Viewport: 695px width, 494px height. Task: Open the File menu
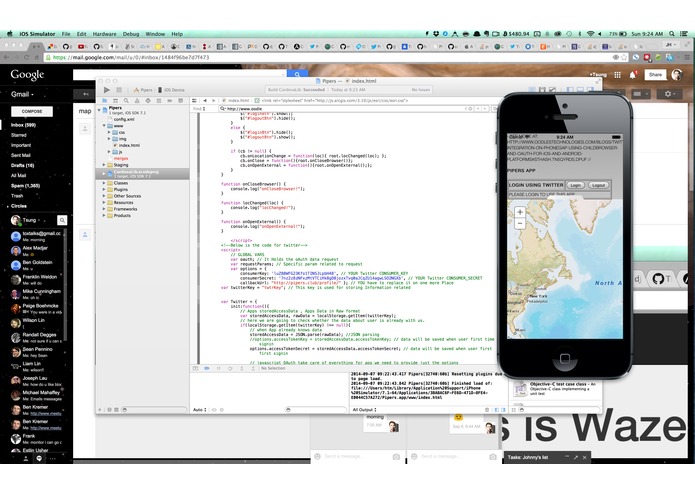tap(66, 34)
